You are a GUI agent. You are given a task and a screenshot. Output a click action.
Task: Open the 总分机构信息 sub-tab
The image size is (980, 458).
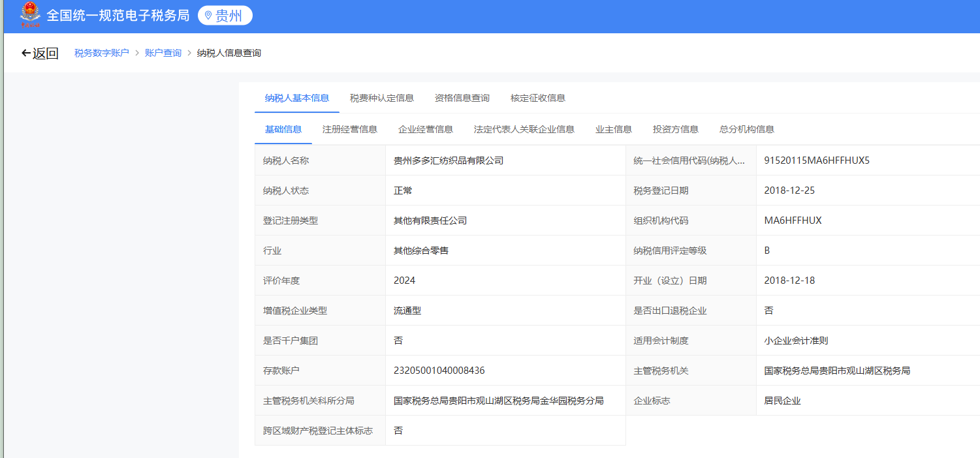pyautogui.click(x=747, y=129)
